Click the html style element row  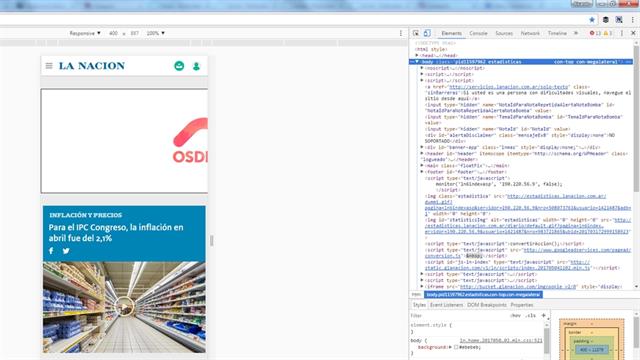[431, 49]
